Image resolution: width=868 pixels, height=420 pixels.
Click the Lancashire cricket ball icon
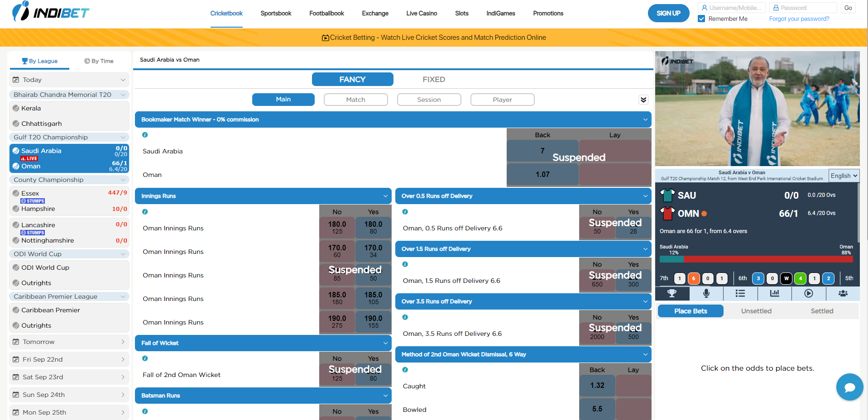[x=16, y=225]
